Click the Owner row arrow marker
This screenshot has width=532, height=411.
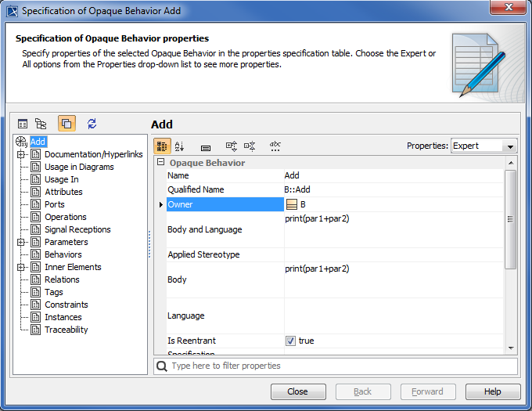(161, 204)
